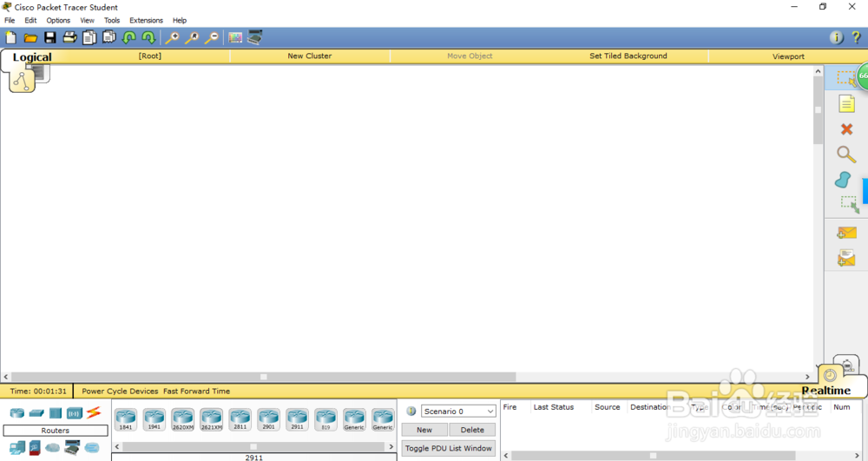Click the Open file folder icon

point(30,37)
